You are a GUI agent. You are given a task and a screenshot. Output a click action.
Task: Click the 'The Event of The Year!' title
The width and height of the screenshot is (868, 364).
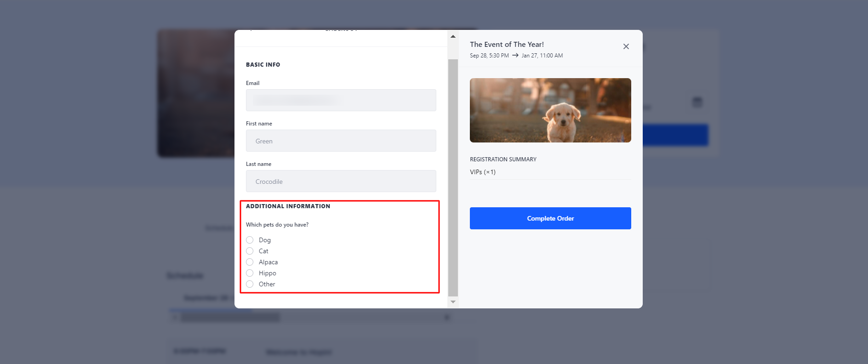coord(507,45)
